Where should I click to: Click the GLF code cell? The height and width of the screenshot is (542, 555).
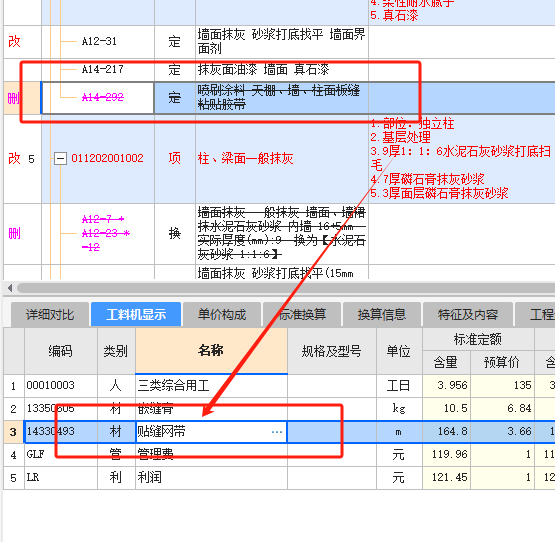[61, 455]
